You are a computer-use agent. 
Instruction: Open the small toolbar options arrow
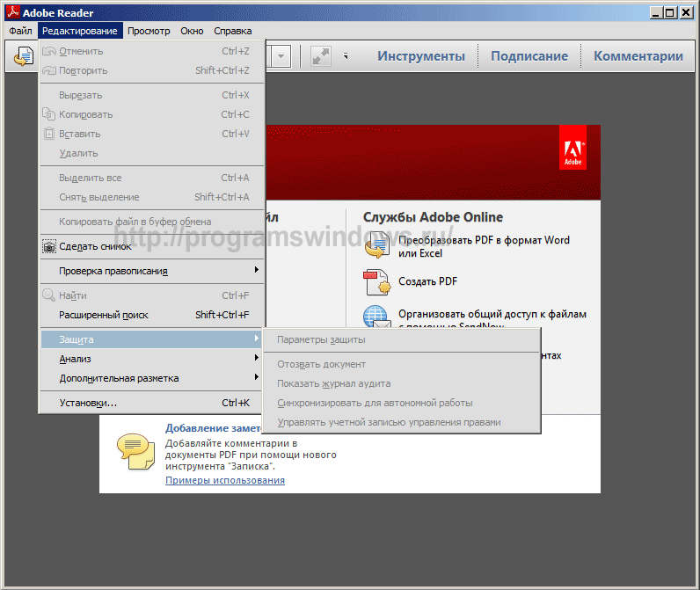point(346,56)
